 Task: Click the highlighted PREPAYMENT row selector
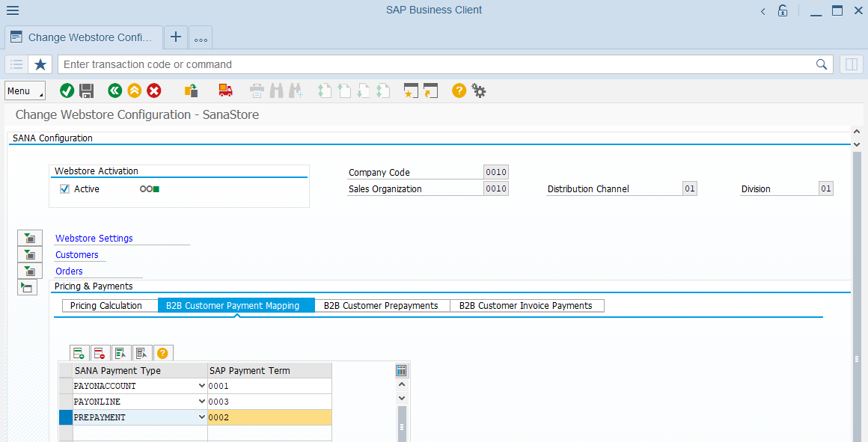point(65,417)
